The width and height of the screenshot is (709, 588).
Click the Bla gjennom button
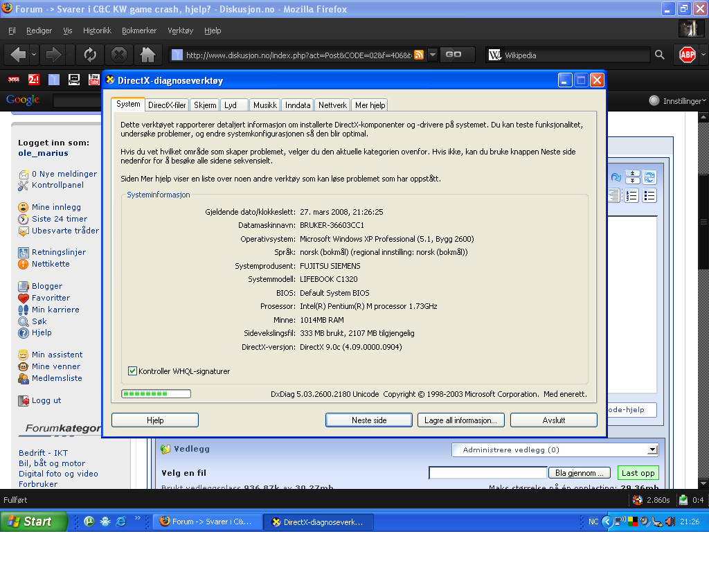point(580,472)
